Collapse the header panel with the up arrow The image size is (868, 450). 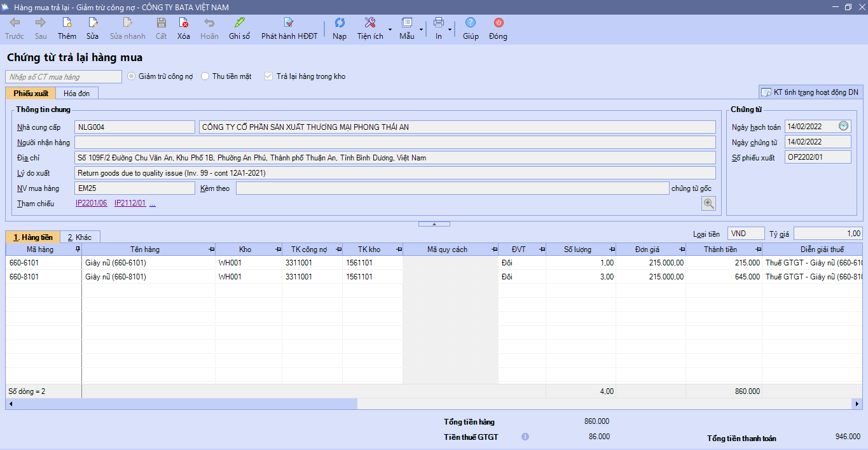434,224
